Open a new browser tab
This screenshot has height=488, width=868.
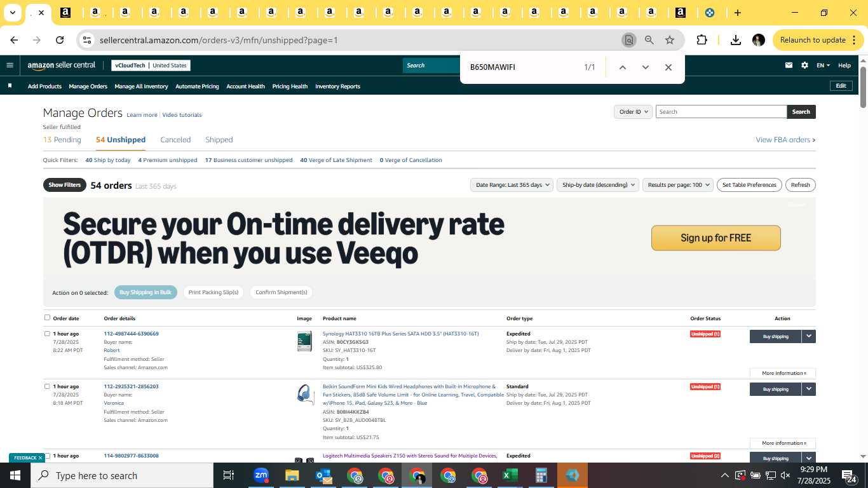[x=738, y=13]
